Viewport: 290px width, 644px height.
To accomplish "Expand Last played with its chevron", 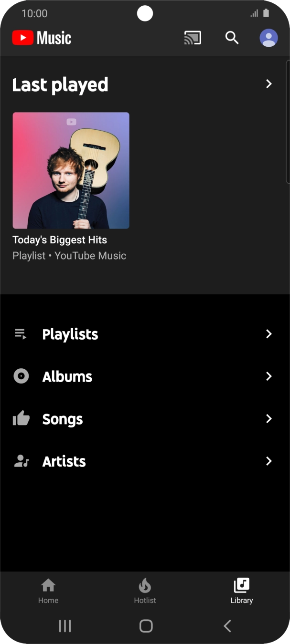I will click(x=269, y=84).
